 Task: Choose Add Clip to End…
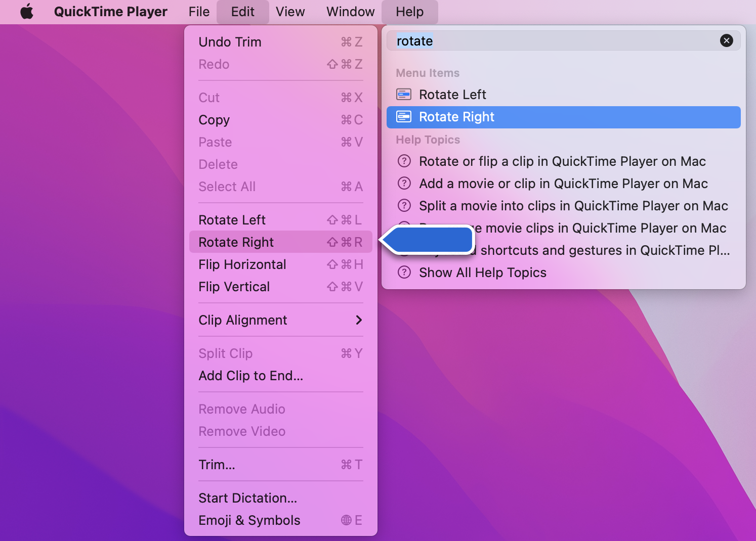(x=281, y=376)
